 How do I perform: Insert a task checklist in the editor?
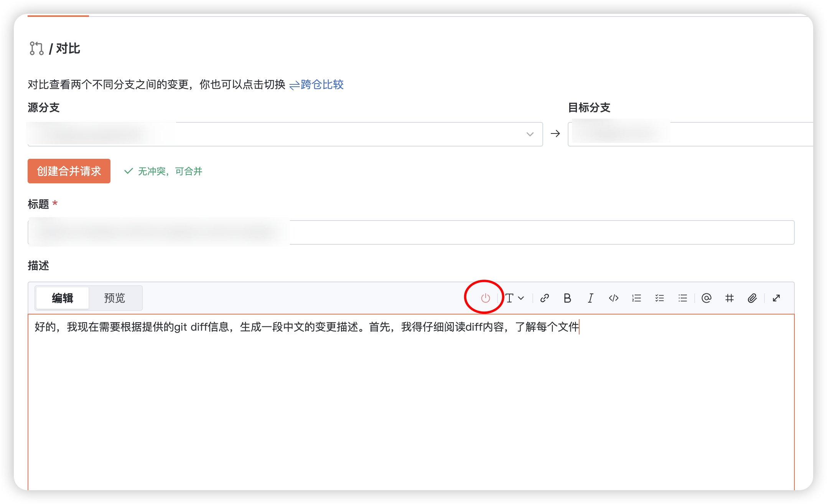click(x=659, y=298)
